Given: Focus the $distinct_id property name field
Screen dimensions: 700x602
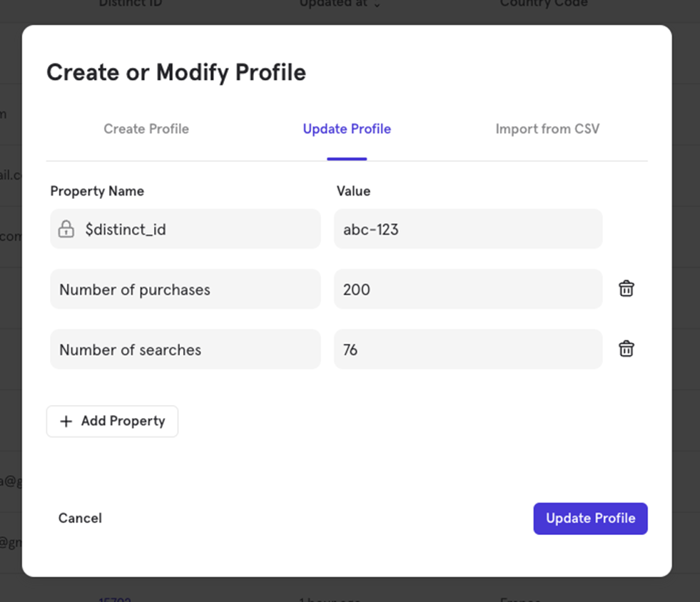Looking at the screenshot, I should (x=200, y=229).
